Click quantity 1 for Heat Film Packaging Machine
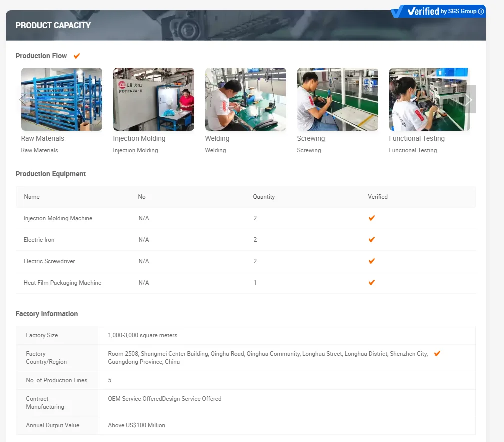The width and height of the screenshot is (504, 442). [255, 283]
